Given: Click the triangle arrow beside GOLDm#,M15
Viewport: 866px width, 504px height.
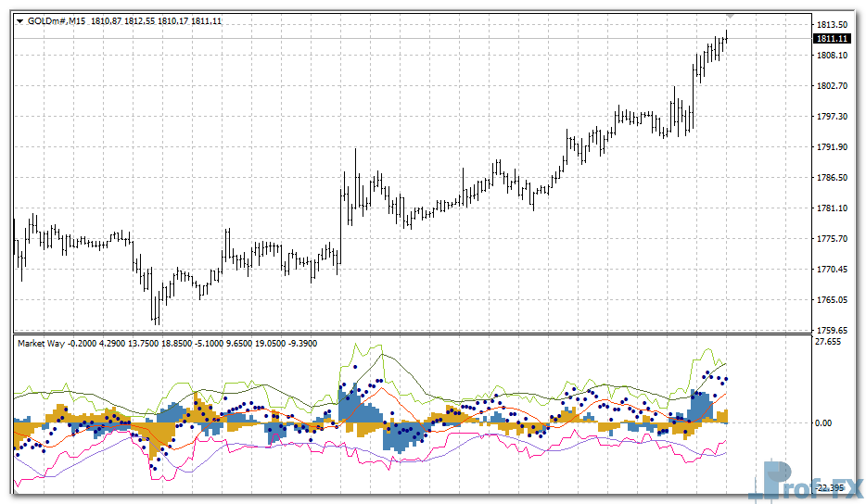Looking at the screenshot, I should click(x=20, y=20).
